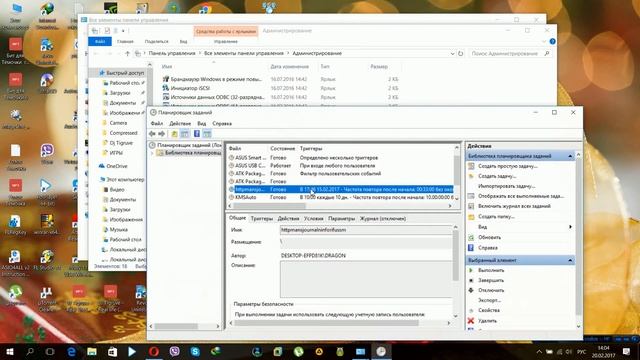Click the red X 'Удалить' icon
The height and width of the screenshot is (360, 640).
[x=471, y=321]
